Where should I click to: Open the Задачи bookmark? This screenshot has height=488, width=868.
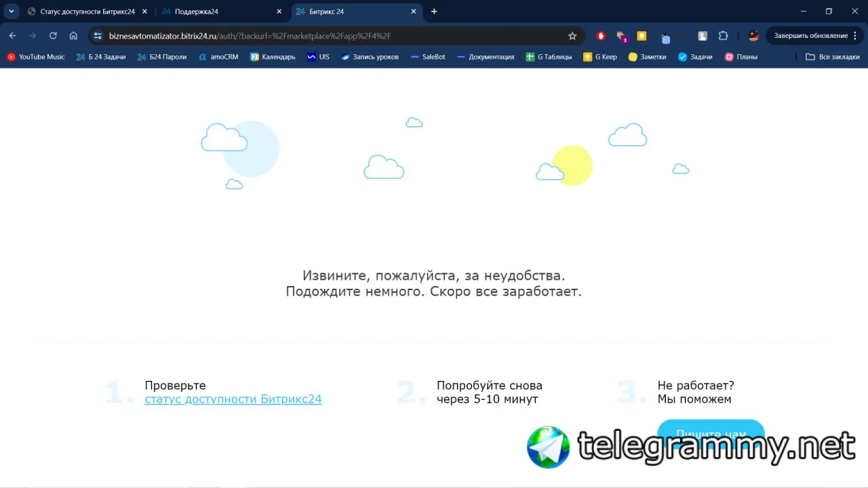695,57
